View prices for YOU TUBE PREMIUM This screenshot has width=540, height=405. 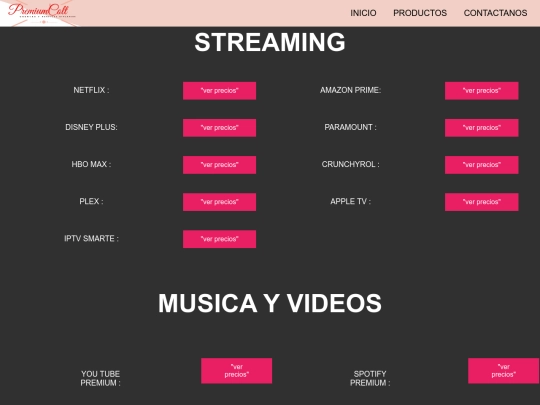coord(237,371)
